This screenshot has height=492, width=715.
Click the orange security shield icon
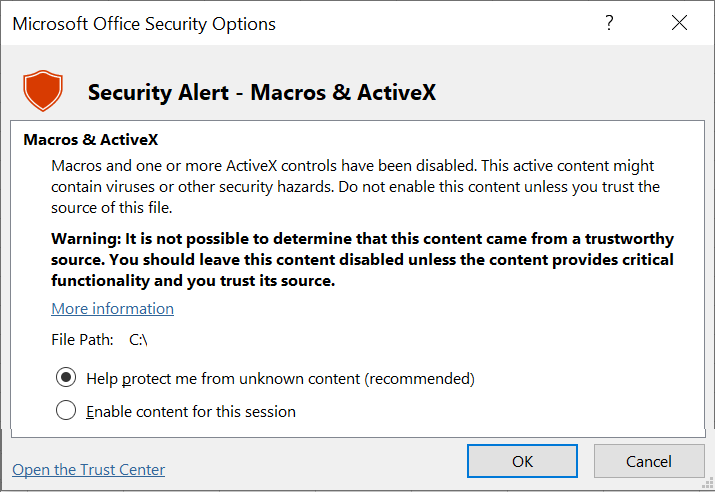pos(43,90)
